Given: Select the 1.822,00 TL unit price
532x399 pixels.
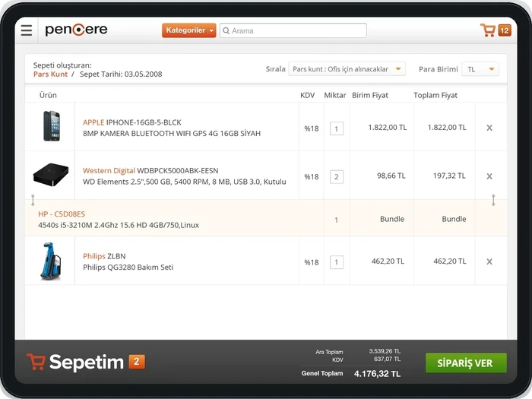Looking at the screenshot, I should click(388, 128).
